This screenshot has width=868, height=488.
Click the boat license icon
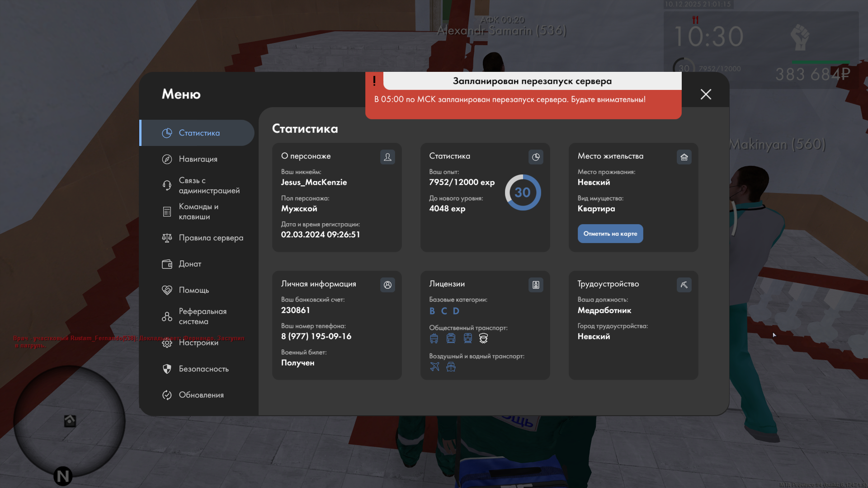tap(451, 366)
